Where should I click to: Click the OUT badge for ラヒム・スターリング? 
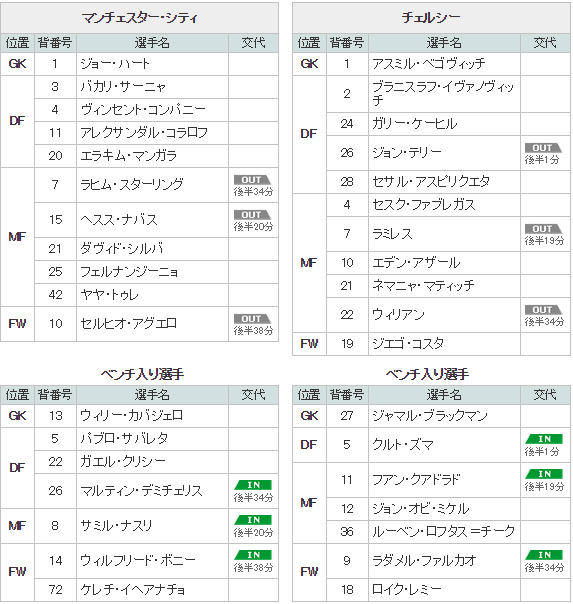tap(253, 180)
